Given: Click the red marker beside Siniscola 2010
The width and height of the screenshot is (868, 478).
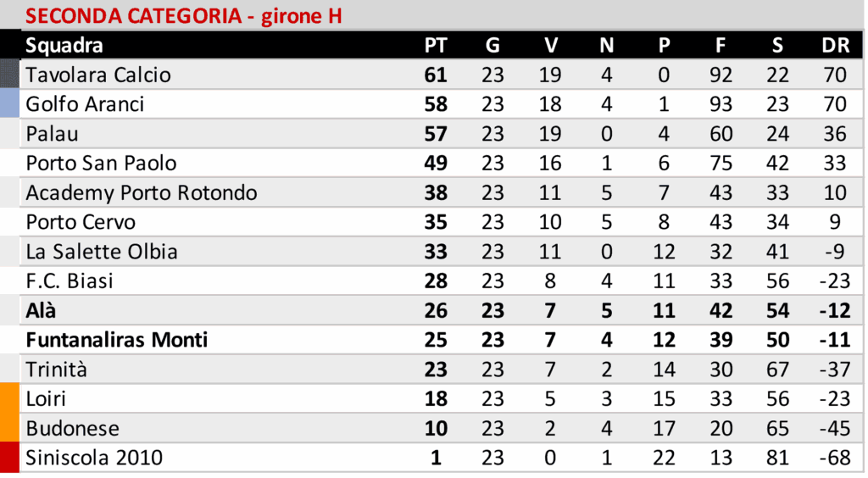Looking at the screenshot, I should coord(9,458).
